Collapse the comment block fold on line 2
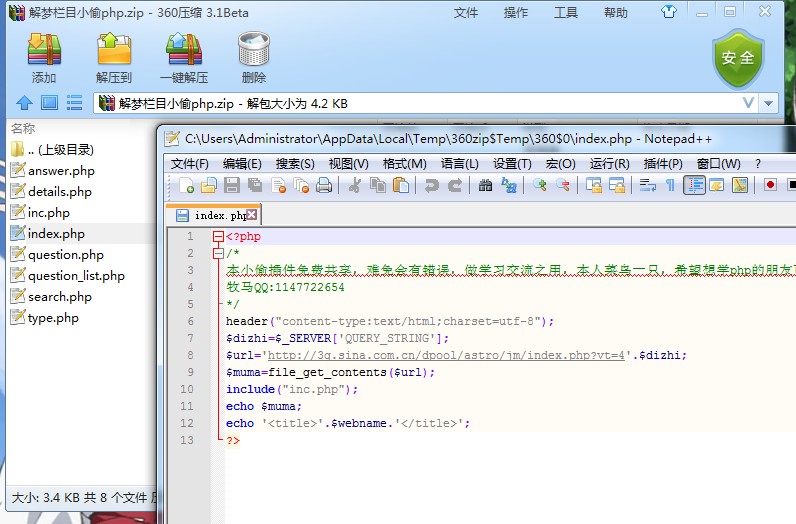 tap(218, 254)
